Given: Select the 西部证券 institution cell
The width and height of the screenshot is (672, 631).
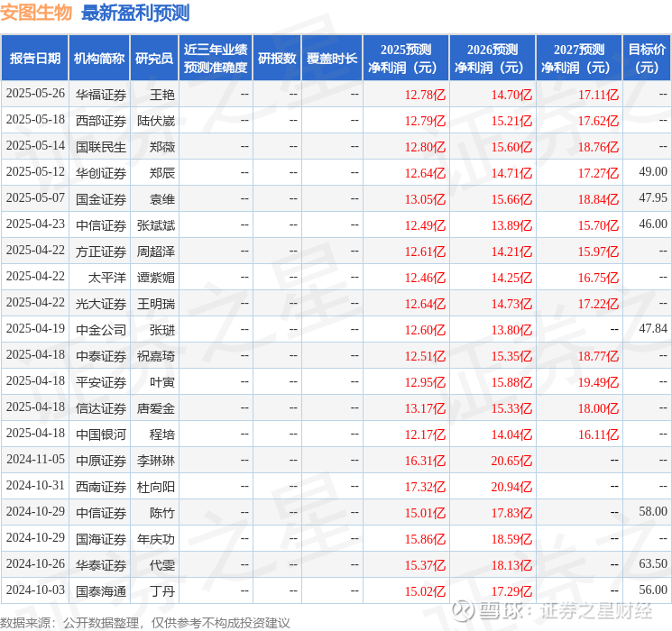Looking at the screenshot, I should pyautogui.click(x=101, y=121).
